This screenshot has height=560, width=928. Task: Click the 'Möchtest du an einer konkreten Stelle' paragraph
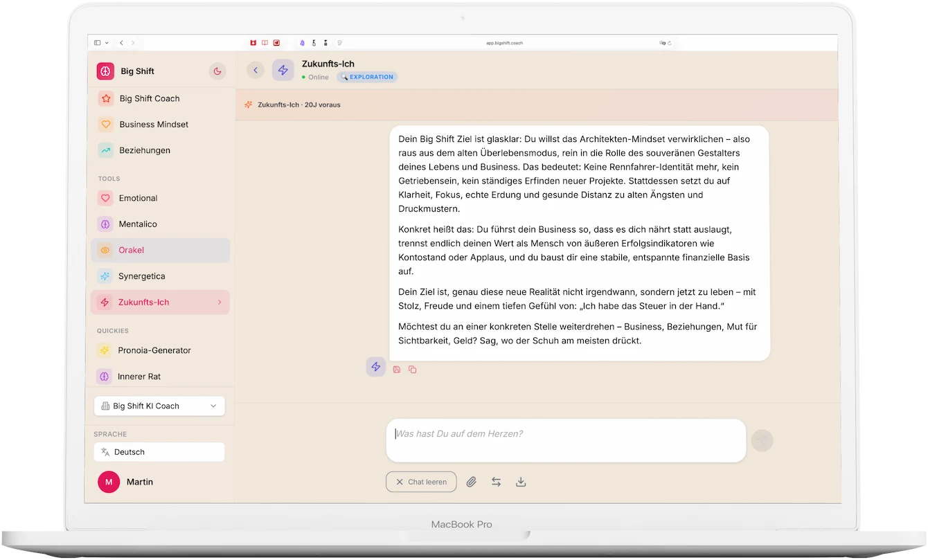click(x=579, y=334)
